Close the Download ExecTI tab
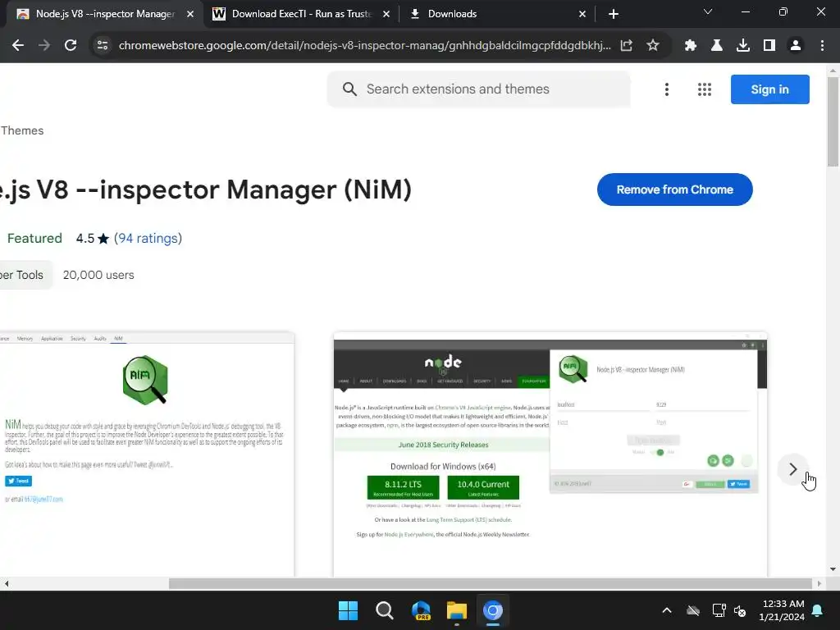The width and height of the screenshot is (840, 630). (x=386, y=14)
